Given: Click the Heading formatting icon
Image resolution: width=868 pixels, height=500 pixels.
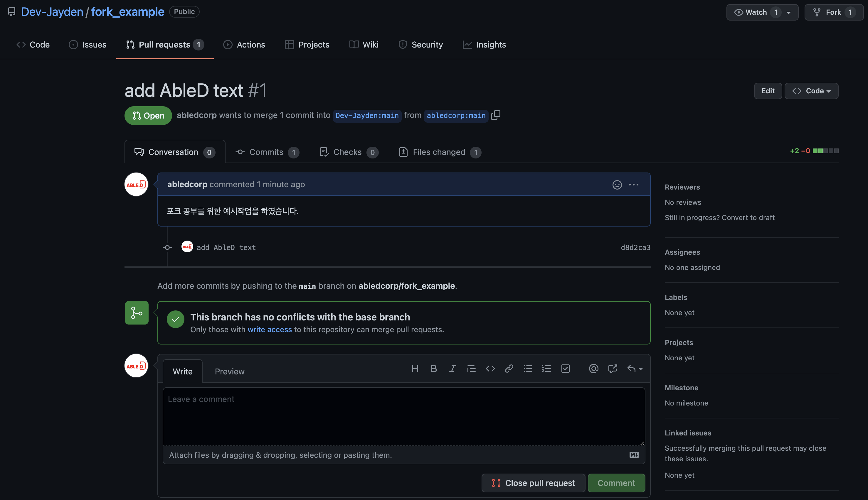Looking at the screenshot, I should tap(415, 369).
